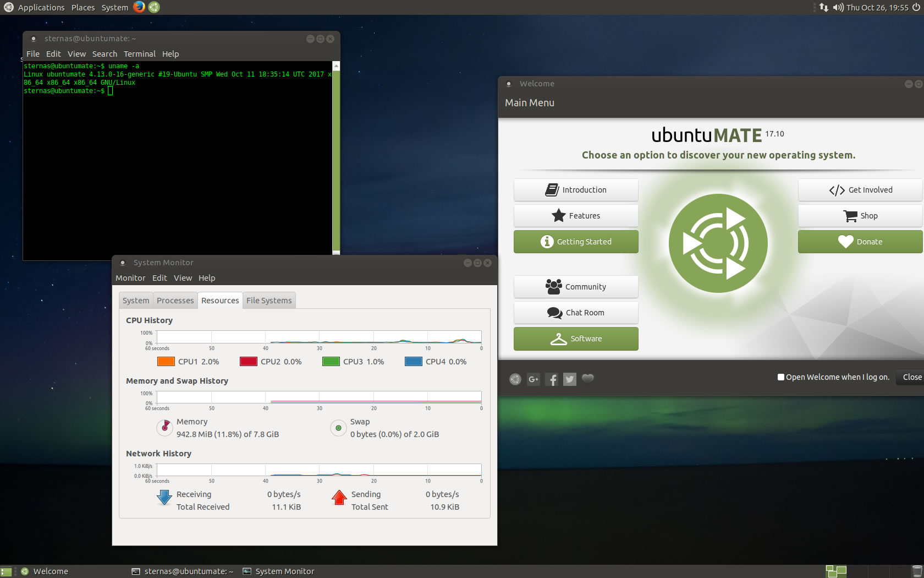
Task: Click the blue Receiving arrow icon
Action: click(164, 497)
